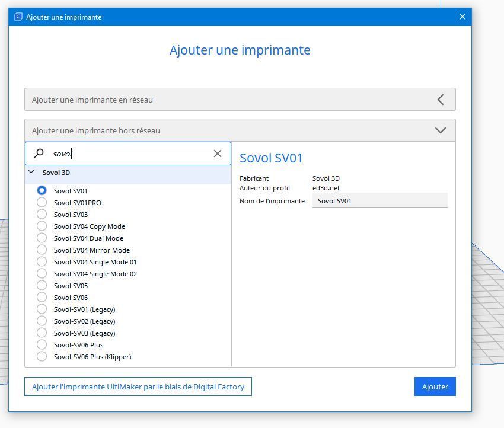
Task: Collapse the non-networked printer section chevron
Action: (441, 130)
